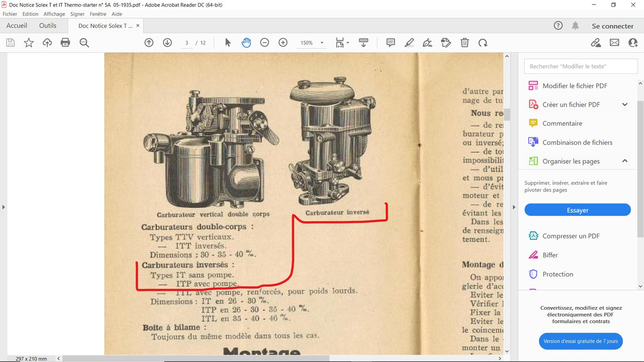Switch to the Accueil tab
Image resolution: width=644 pixels, height=362 pixels.
17,26
